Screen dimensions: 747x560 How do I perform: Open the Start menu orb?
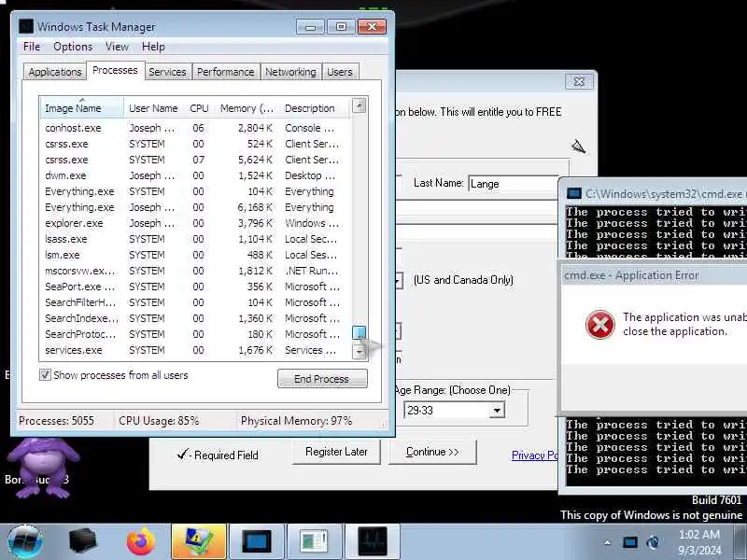(x=24, y=541)
